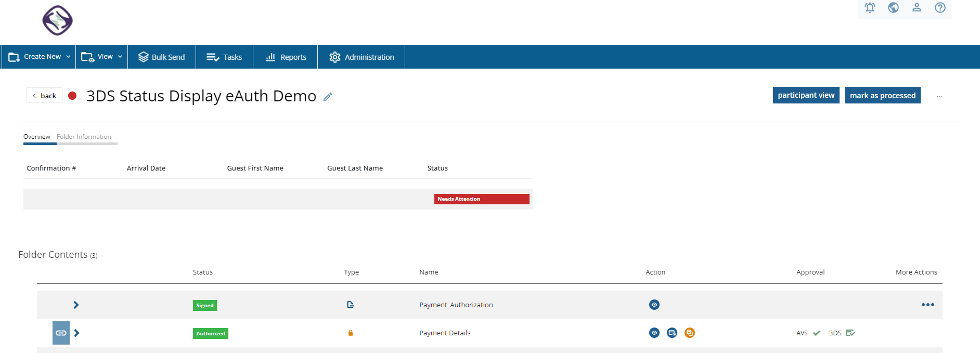
Task: Edit folder name with pencil icon
Action: 328,97
